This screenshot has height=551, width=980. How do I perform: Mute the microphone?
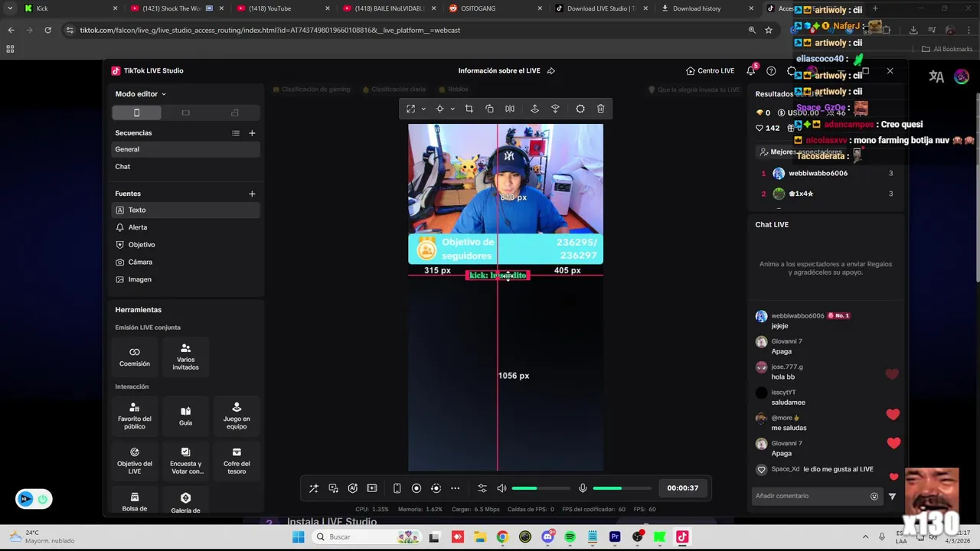pyautogui.click(x=583, y=488)
